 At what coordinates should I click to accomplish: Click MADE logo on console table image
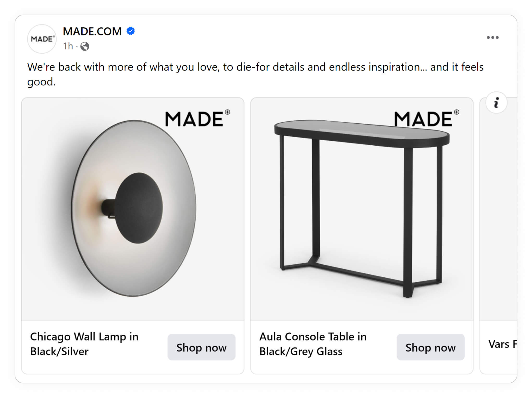(427, 119)
